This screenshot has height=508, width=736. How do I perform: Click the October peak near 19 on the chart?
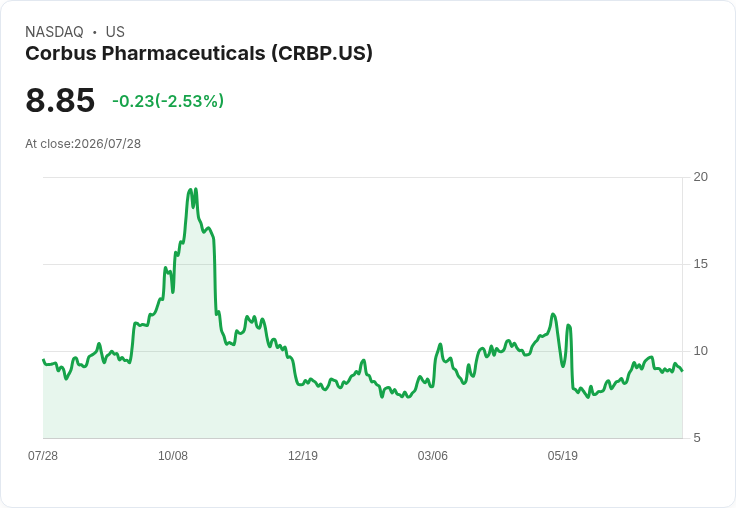point(192,190)
